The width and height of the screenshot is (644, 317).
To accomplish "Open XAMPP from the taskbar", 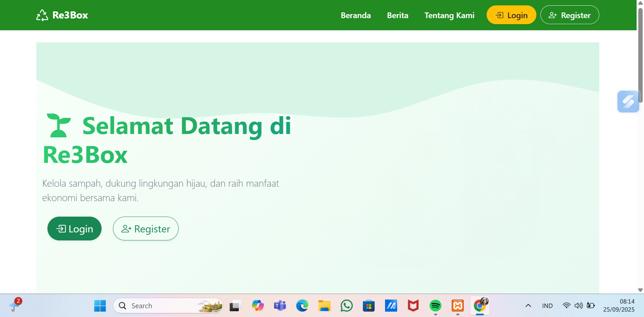I will point(457,306).
